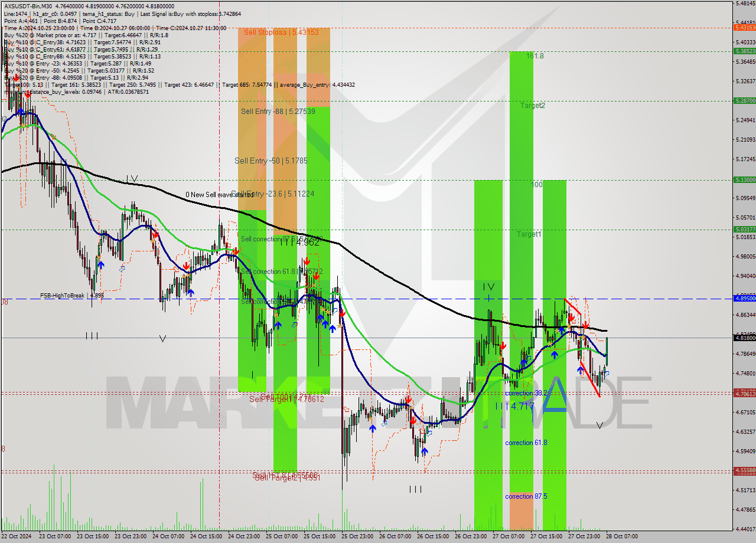756x543 pixels.
Task: Click green 5.03177 price tag
Action: [744, 229]
